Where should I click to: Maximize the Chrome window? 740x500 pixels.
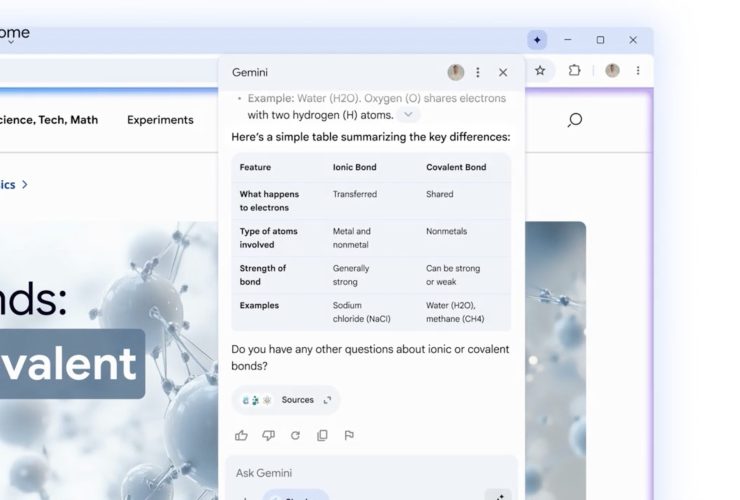tap(600, 40)
